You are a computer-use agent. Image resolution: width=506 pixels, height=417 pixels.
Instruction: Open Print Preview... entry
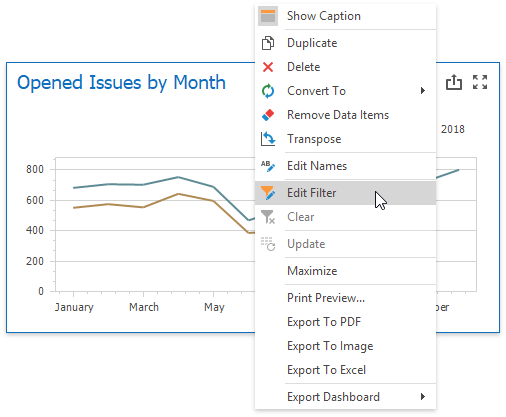coord(346,298)
